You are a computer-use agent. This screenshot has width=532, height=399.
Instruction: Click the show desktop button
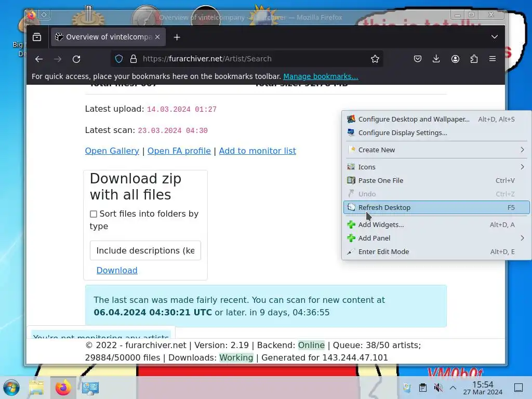[518, 388]
